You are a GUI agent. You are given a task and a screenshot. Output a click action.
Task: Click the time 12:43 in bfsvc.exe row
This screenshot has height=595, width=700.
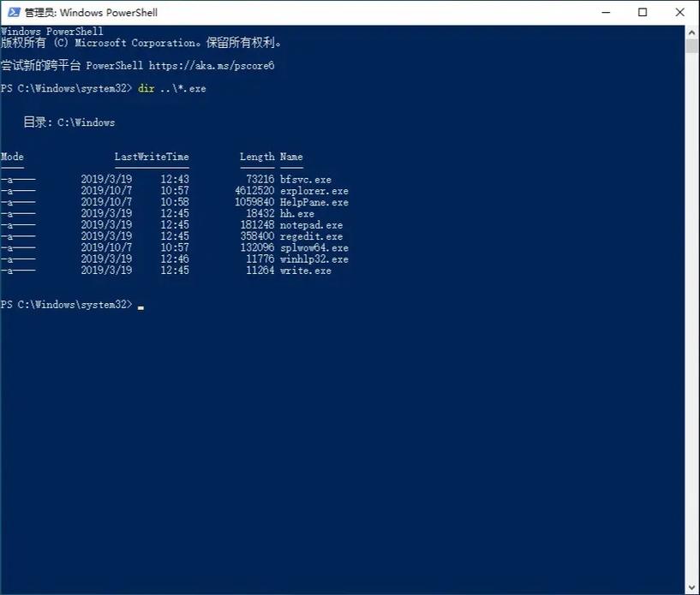tap(175, 179)
